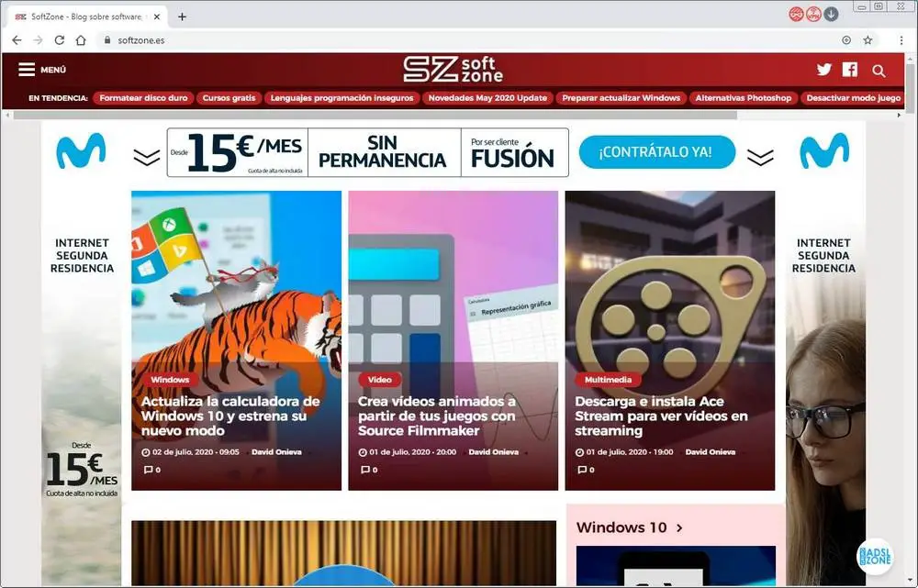918x588 pixels.
Task: Expand left double chevron in Movistar banner
Action: 146,157
